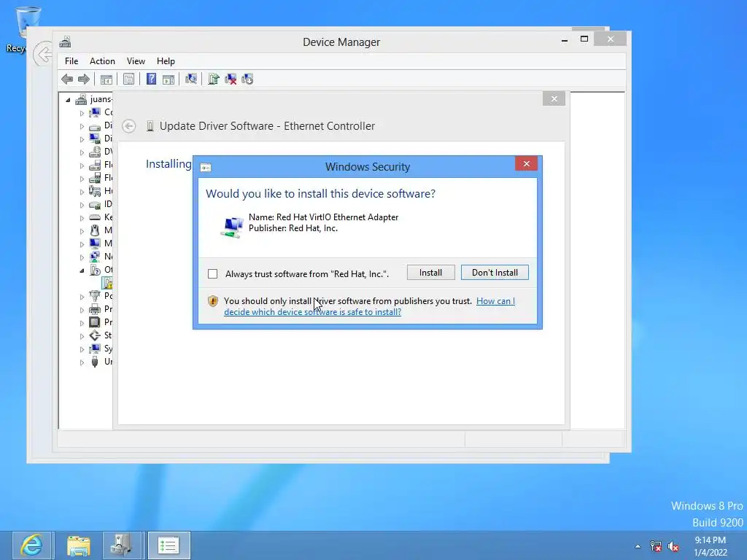This screenshot has width=747, height=560.
Task: Expand the Monitors tree node arrow
Action: (82, 244)
